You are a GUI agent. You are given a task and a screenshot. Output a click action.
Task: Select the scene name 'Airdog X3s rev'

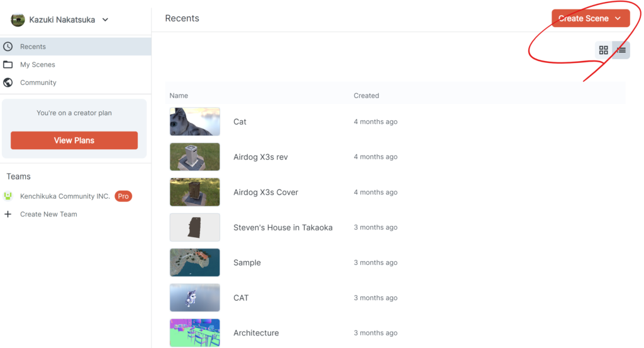[x=260, y=157]
